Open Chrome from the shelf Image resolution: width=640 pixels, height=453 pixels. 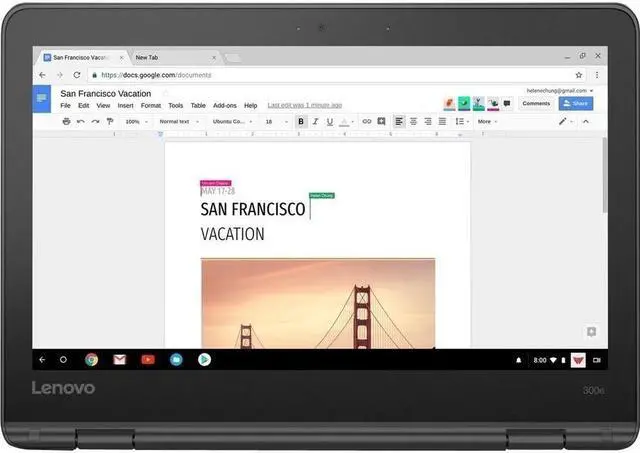91,360
